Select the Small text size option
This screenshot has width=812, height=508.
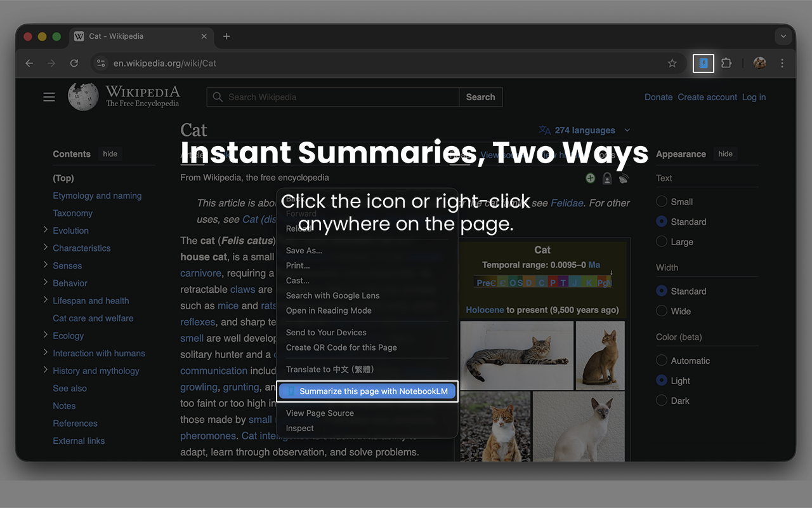point(662,201)
